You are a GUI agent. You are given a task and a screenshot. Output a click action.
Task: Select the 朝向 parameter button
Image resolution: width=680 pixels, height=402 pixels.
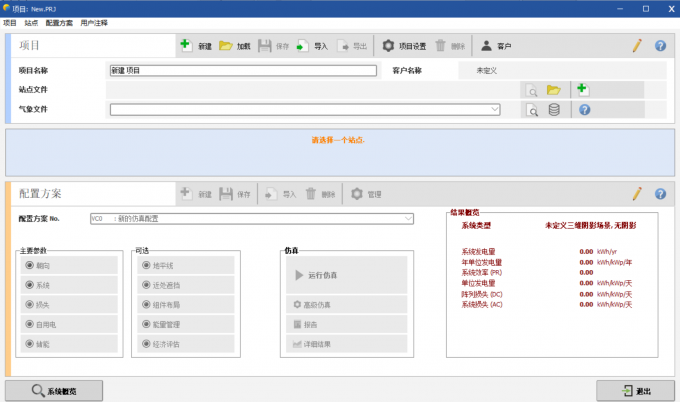click(69, 265)
